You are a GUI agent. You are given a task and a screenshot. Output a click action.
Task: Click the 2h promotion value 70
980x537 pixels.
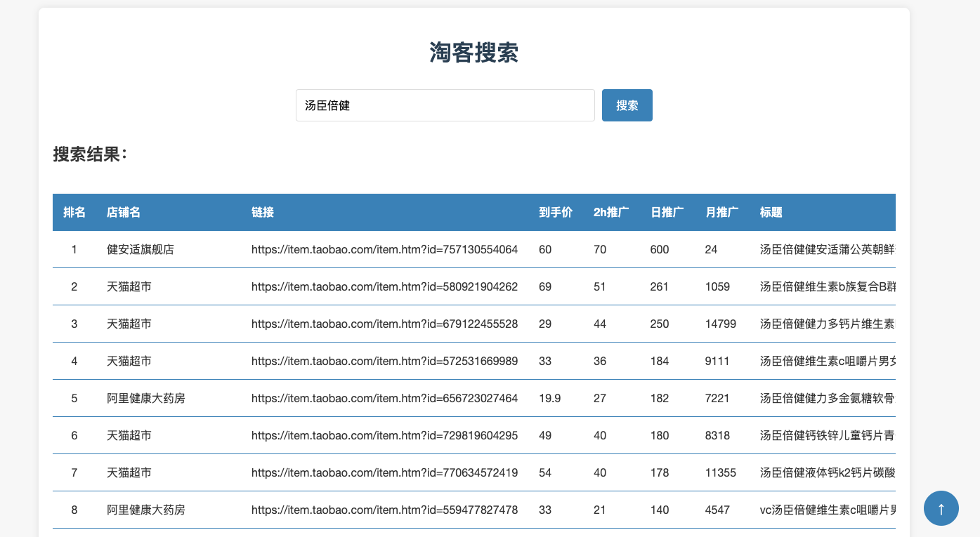[600, 249]
